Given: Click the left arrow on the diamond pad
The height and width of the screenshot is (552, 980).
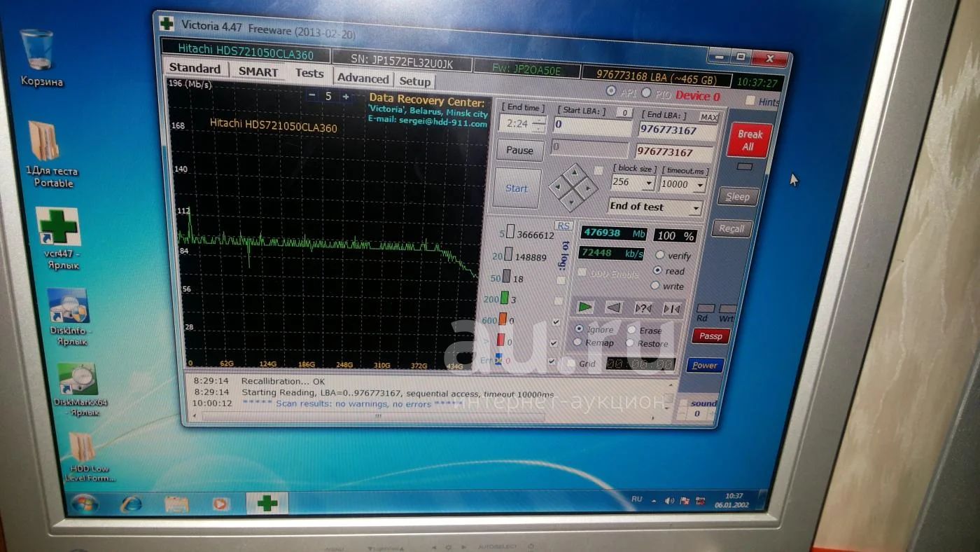Looking at the screenshot, I should coord(558,186).
